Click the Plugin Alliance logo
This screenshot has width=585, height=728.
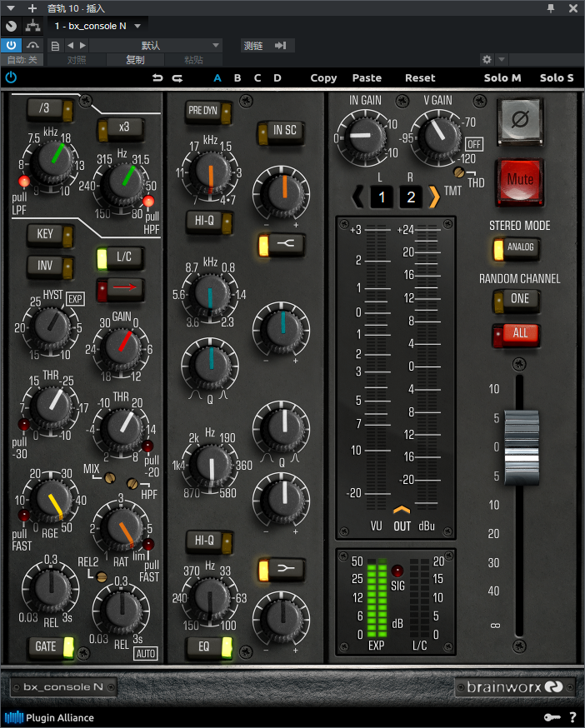pos(49,718)
